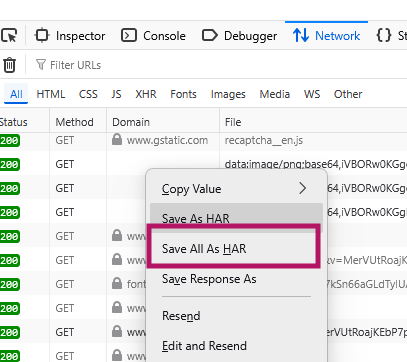Filter requests by HTML
This screenshot has height=362, width=407.
tap(51, 94)
